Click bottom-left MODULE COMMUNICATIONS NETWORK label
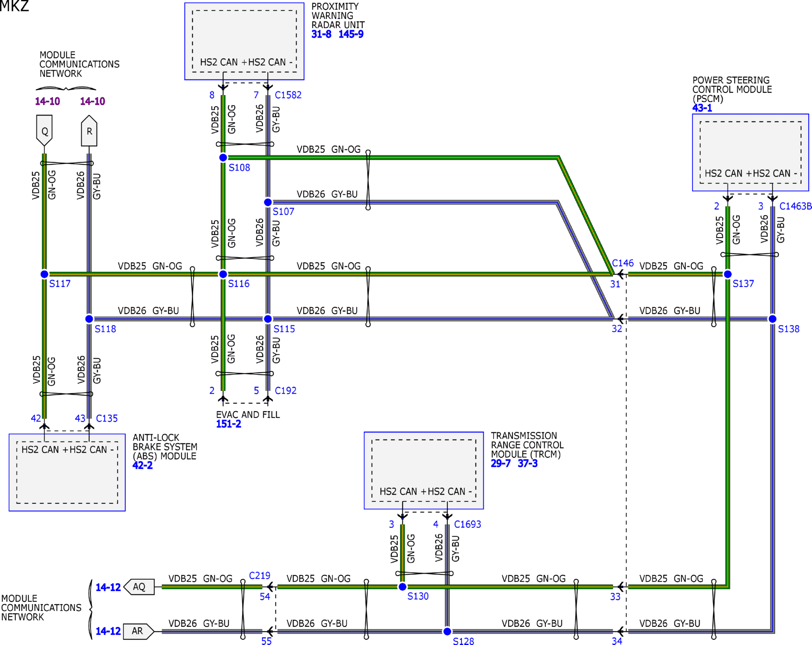The image size is (812, 645). tap(41, 608)
